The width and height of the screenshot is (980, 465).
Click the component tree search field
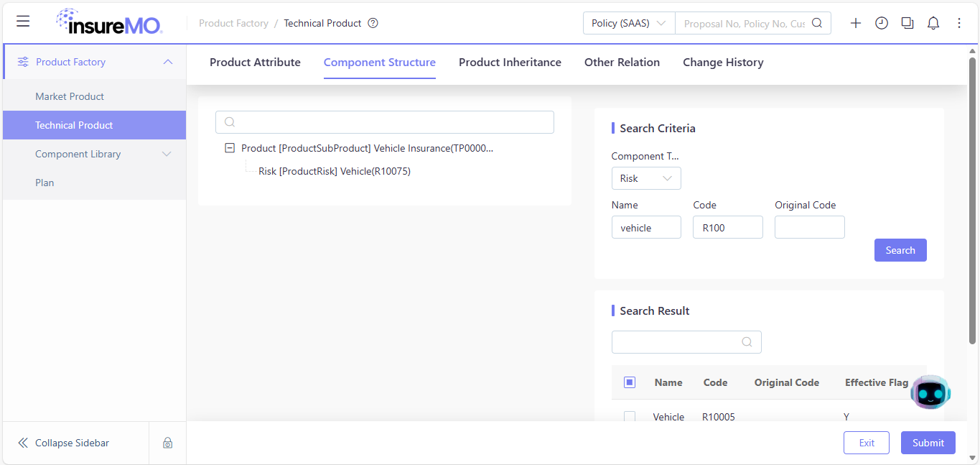point(385,122)
